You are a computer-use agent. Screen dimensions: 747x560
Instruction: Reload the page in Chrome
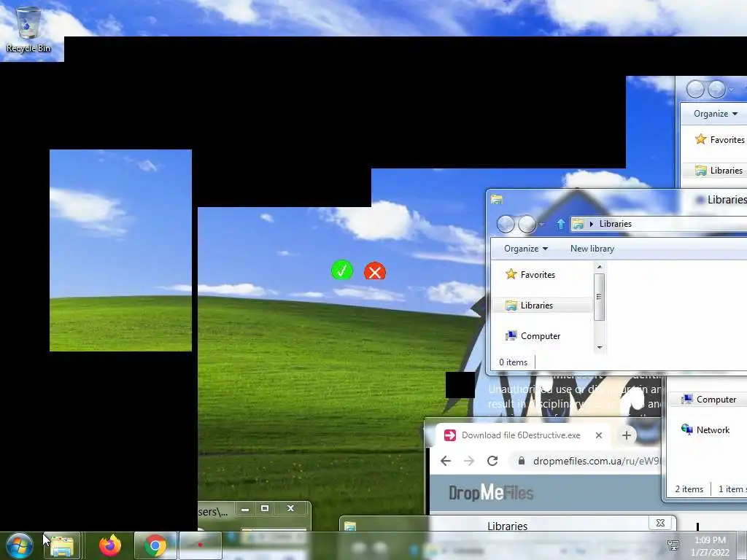pyautogui.click(x=492, y=461)
